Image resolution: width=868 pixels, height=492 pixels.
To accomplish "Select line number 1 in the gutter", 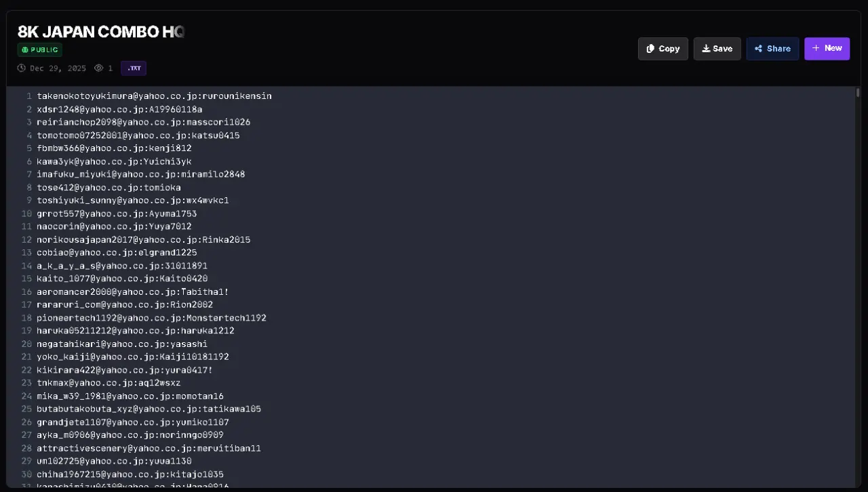I will [29, 96].
